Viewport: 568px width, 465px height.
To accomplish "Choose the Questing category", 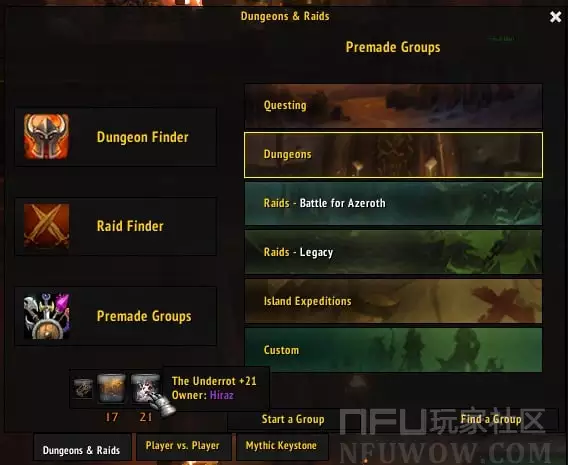I will [393, 106].
